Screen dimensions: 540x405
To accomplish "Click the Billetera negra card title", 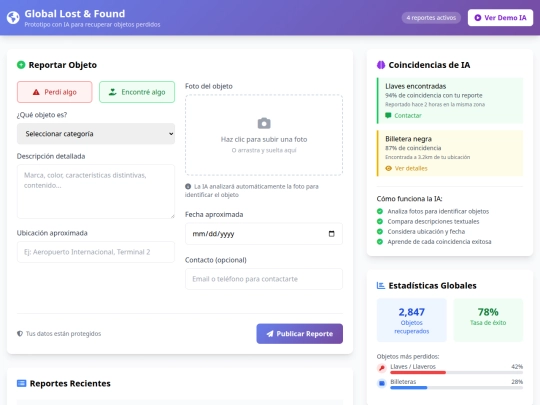I will (408, 139).
